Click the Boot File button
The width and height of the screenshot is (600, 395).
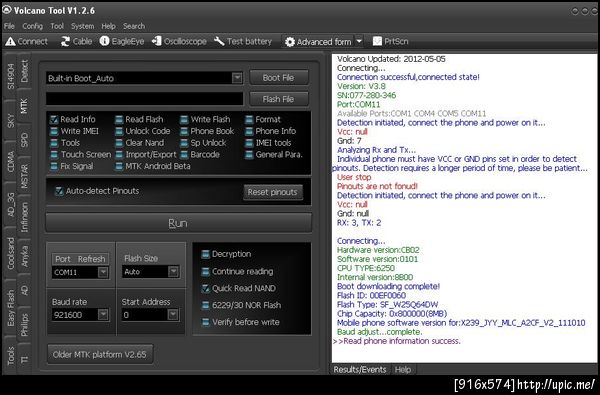279,78
